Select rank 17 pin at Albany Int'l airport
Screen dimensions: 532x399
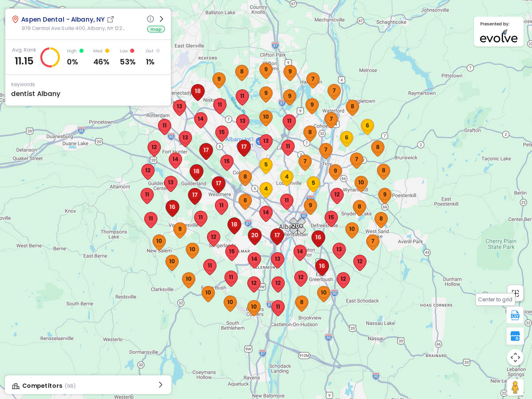[244, 148]
